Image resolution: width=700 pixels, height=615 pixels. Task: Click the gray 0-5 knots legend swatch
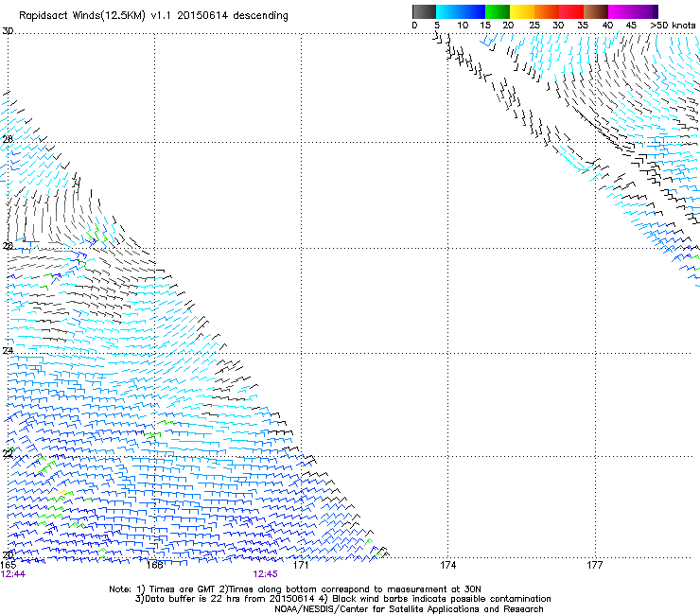(424, 11)
